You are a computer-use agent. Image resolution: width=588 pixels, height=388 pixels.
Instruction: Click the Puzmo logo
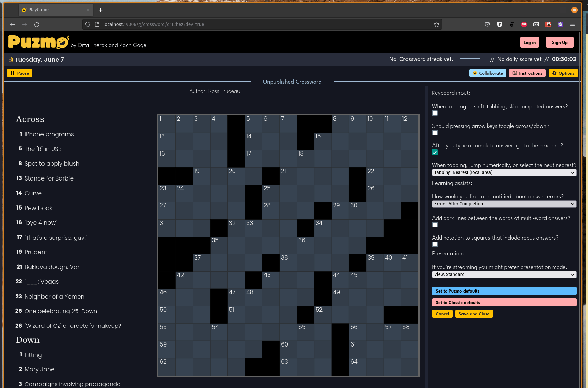38,42
